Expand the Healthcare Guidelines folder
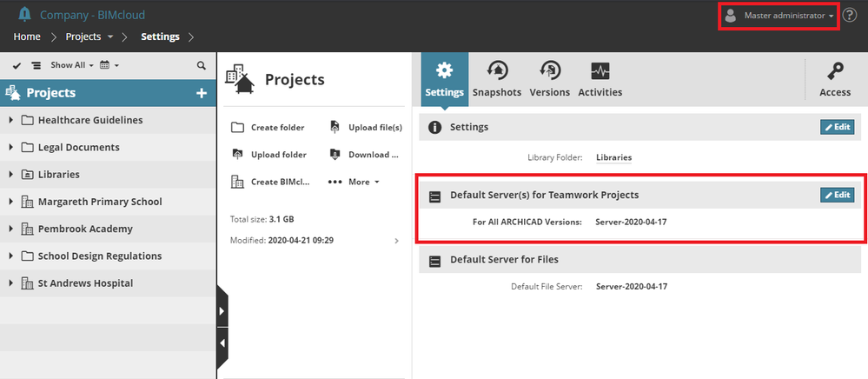868x379 pixels. tap(10, 120)
